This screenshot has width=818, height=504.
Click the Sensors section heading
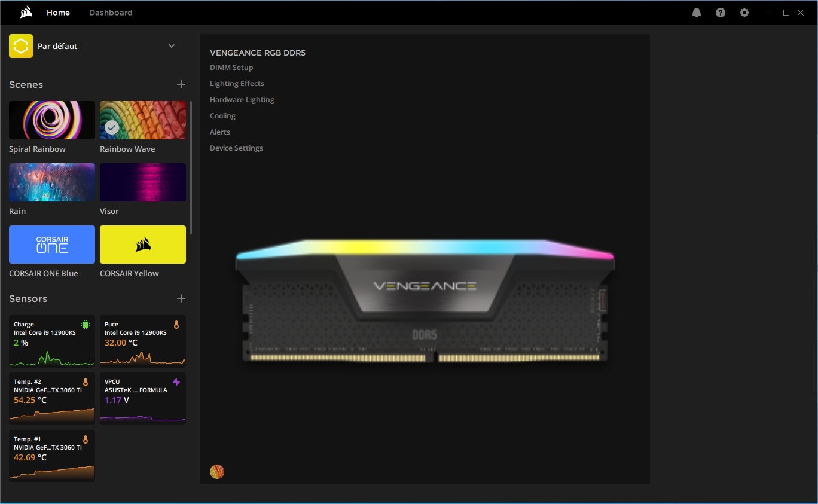(x=28, y=298)
